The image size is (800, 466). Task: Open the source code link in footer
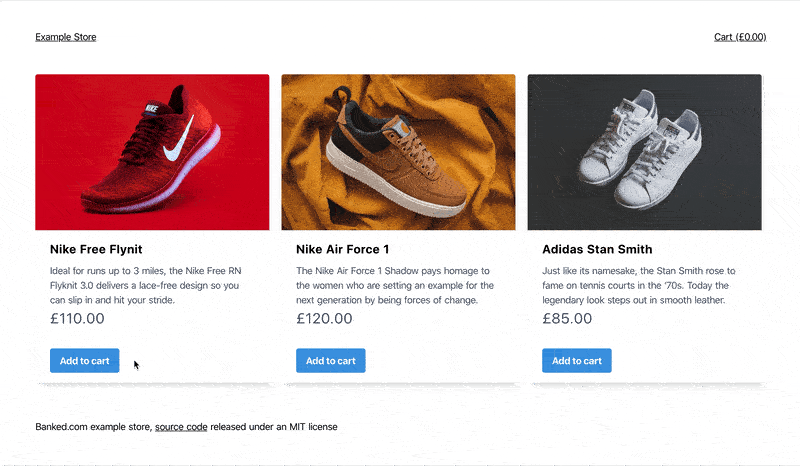181,427
